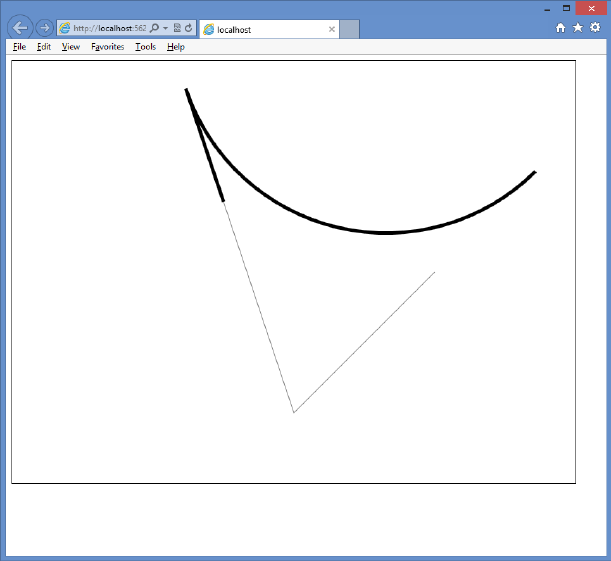Expand the address bar autocomplete dropdown arrow
611x561 pixels.
point(165,28)
